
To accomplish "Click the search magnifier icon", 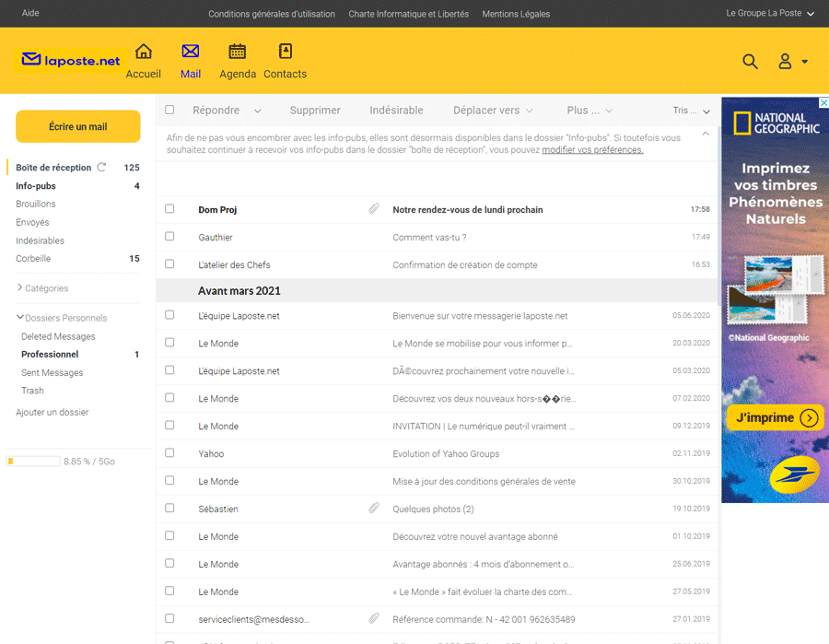I will tap(750, 62).
